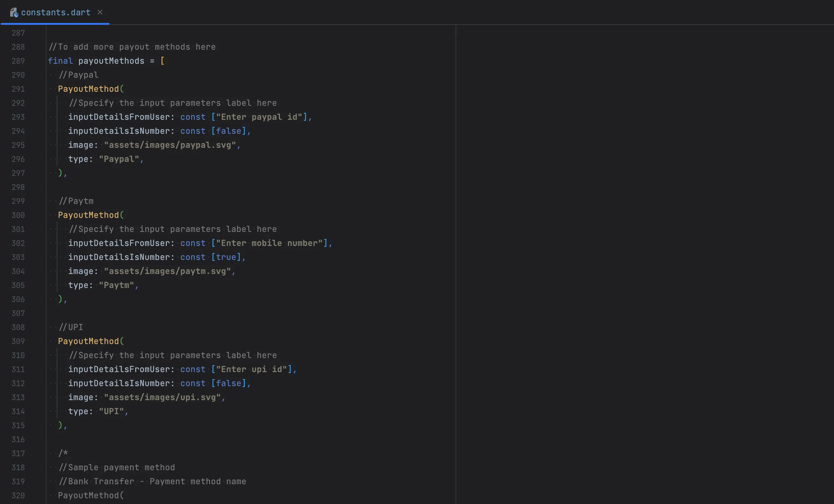Viewport: 834px width, 504px height.
Task: Click the "//Bank Transfer - Payment method name" comment
Action: coord(152,482)
